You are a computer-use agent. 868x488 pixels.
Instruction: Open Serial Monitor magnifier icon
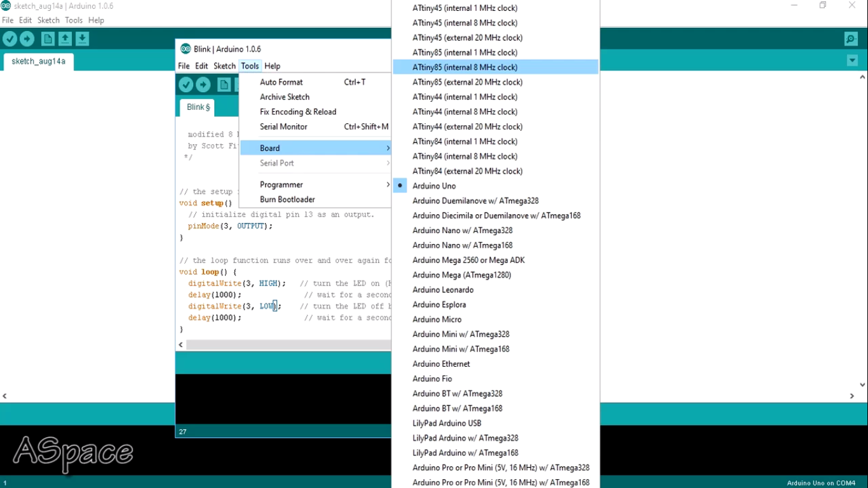[x=851, y=39]
